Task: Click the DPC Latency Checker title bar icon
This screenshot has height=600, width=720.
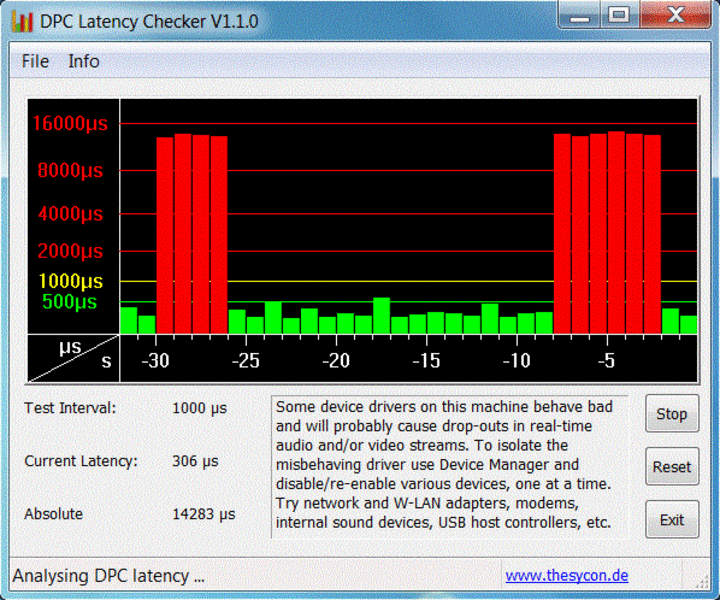Action: coord(22,22)
